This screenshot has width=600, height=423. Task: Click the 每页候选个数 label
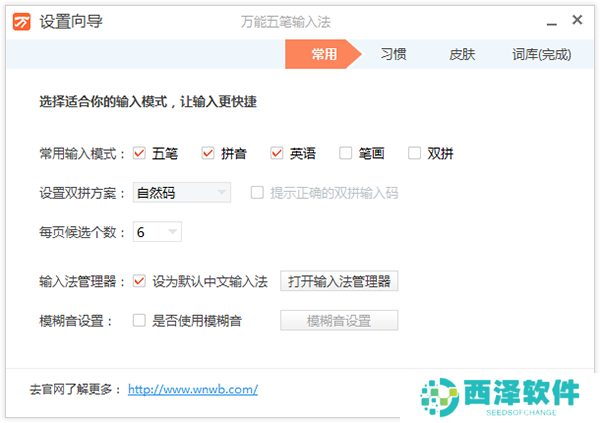point(82,232)
